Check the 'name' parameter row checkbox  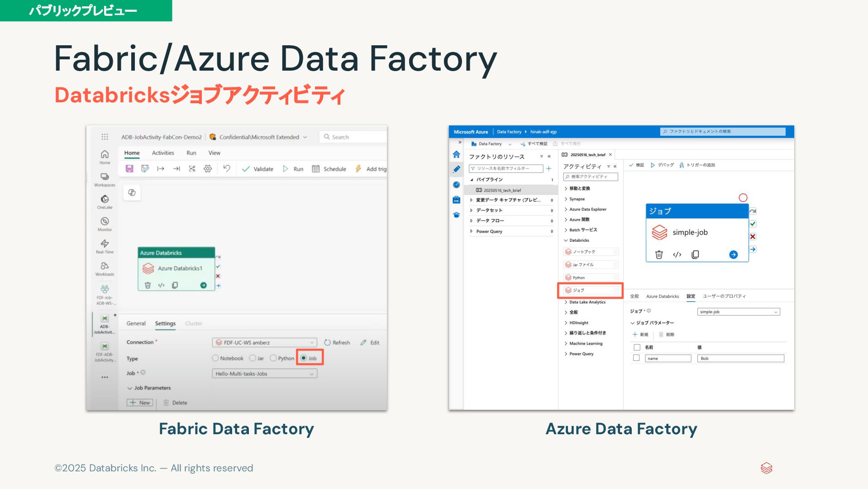636,358
